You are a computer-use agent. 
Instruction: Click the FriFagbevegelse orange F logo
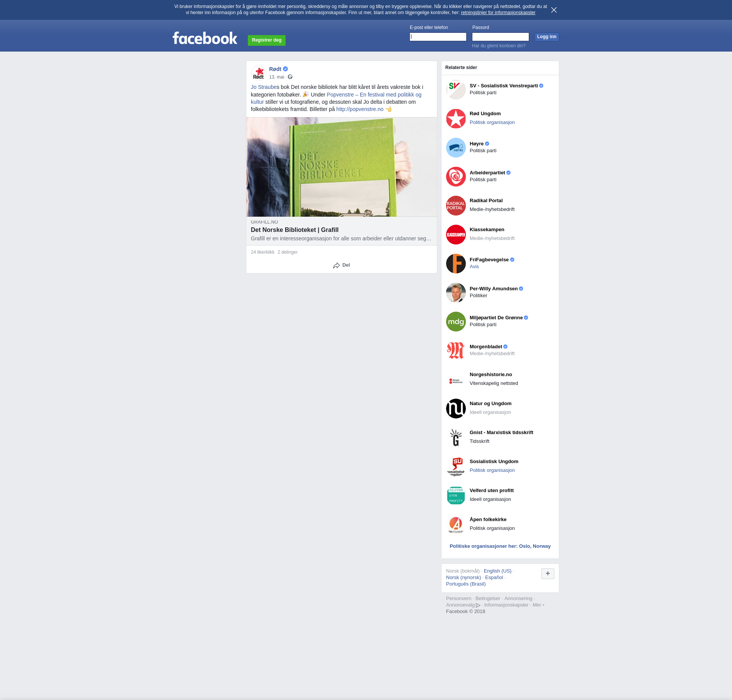tap(456, 264)
